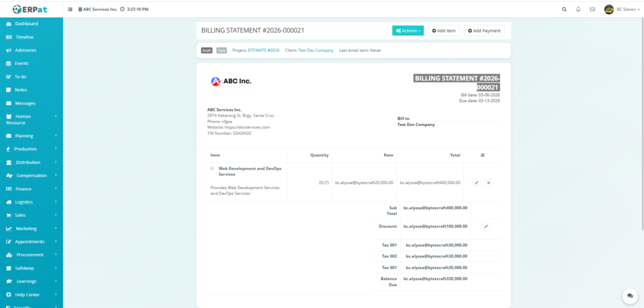The height and width of the screenshot is (308, 644).
Task: Click the Add Payment button
Action: (x=484, y=30)
